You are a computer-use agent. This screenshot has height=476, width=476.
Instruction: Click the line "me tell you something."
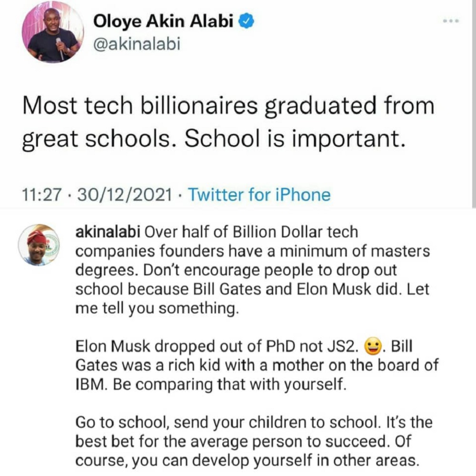(x=157, y=308)
